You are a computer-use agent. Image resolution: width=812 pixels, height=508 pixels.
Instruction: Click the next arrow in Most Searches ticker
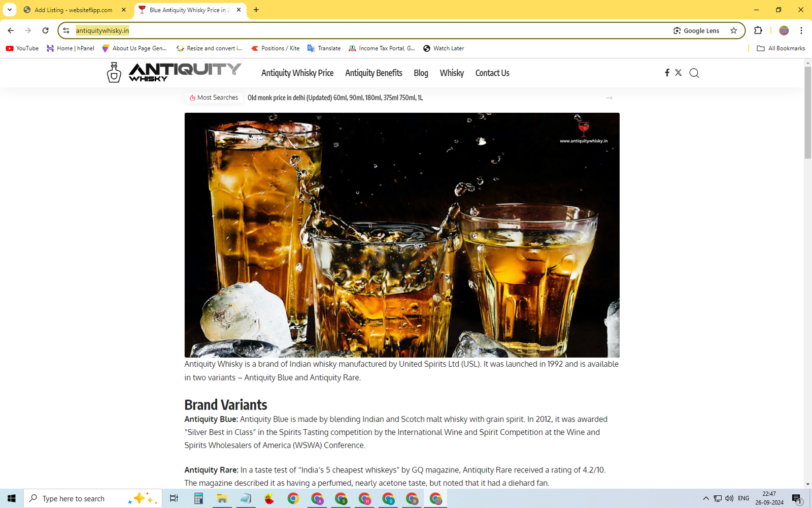click(x=609, y=98)
